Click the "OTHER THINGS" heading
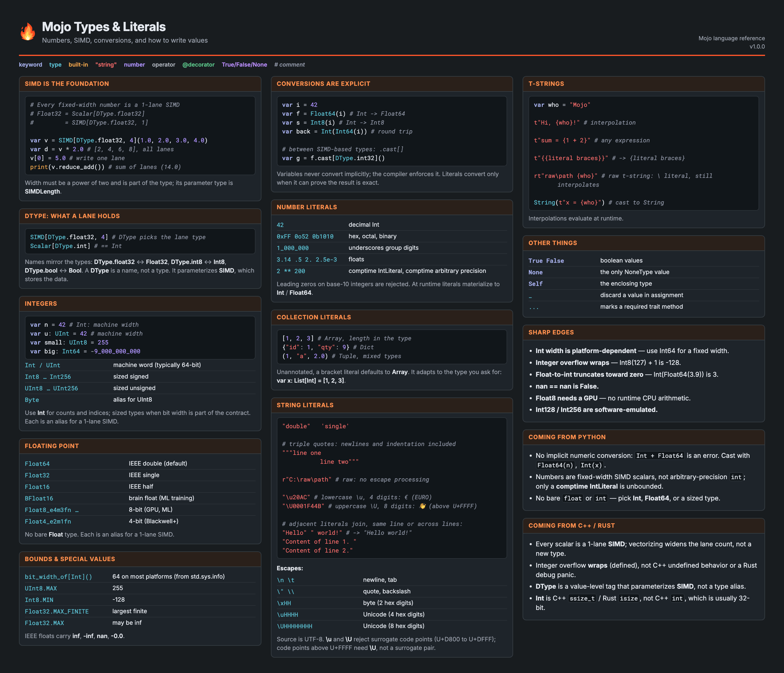 [553, 243]
